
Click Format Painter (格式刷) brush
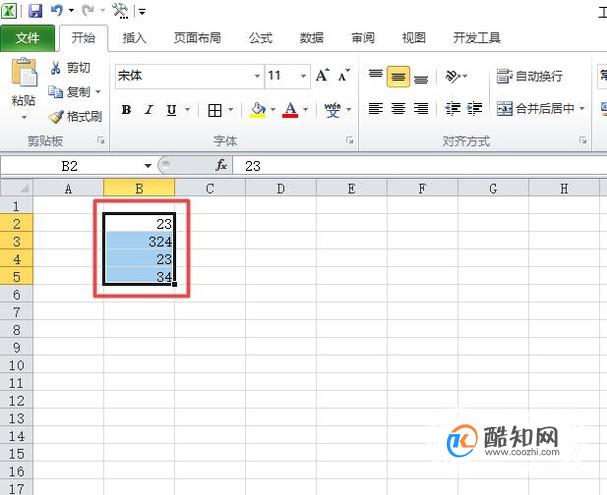click(x=75, y=116)
